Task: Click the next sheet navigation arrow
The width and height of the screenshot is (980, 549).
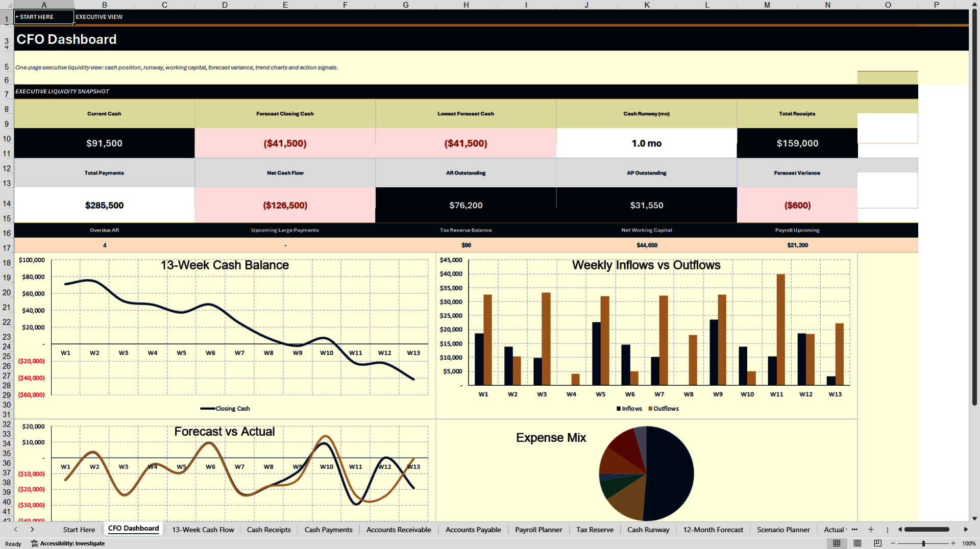Action: click(32, 530)
